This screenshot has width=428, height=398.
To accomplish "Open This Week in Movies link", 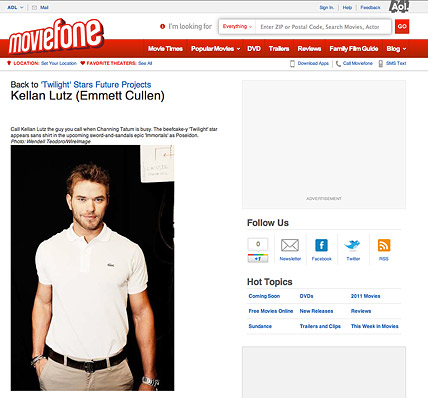I will 374,326.
